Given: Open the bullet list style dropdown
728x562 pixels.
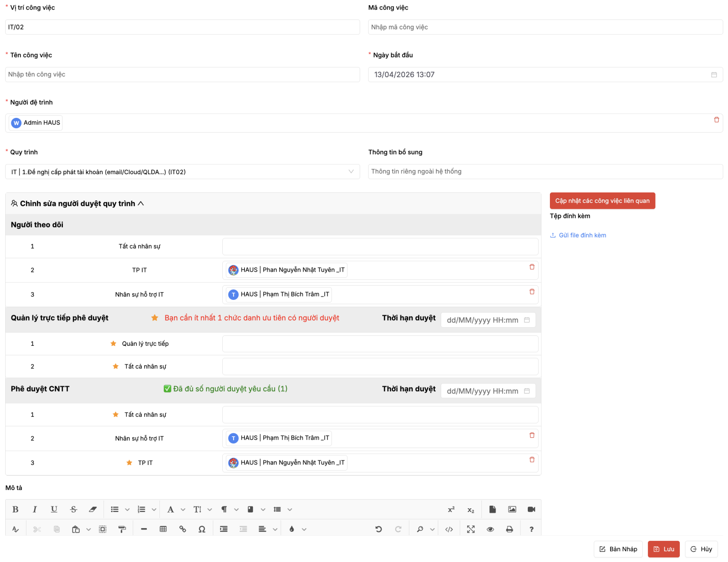Looking at the screenshot, I should (127, 509).
